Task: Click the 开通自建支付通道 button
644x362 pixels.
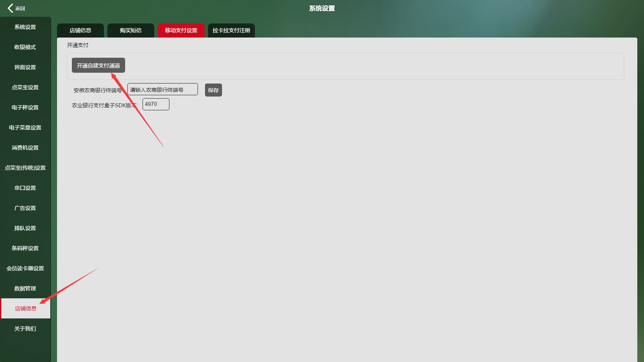Action: coord(98,65)
